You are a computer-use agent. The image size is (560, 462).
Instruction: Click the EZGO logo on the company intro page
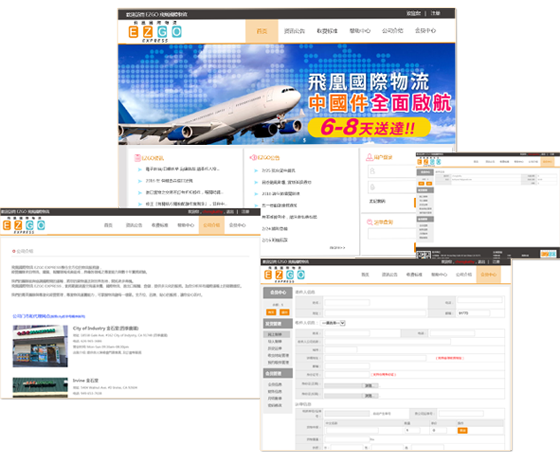24,225
